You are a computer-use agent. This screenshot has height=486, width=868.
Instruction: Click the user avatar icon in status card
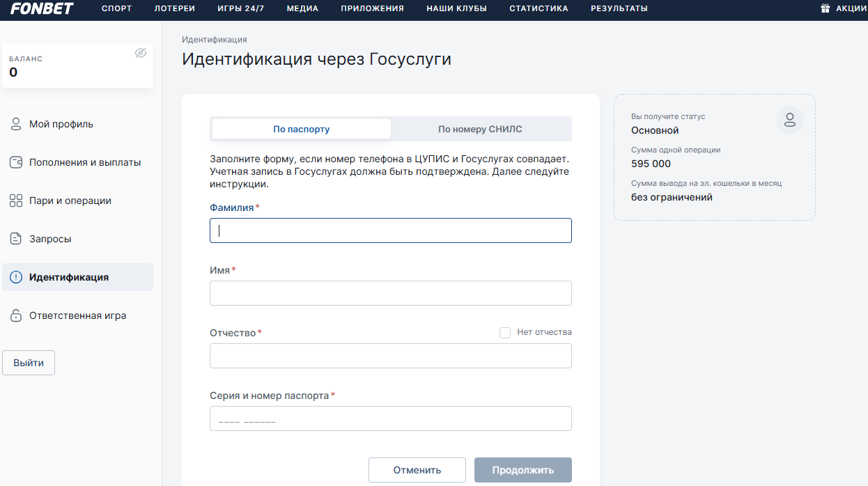pyautogui.click(x=790, y=120)
